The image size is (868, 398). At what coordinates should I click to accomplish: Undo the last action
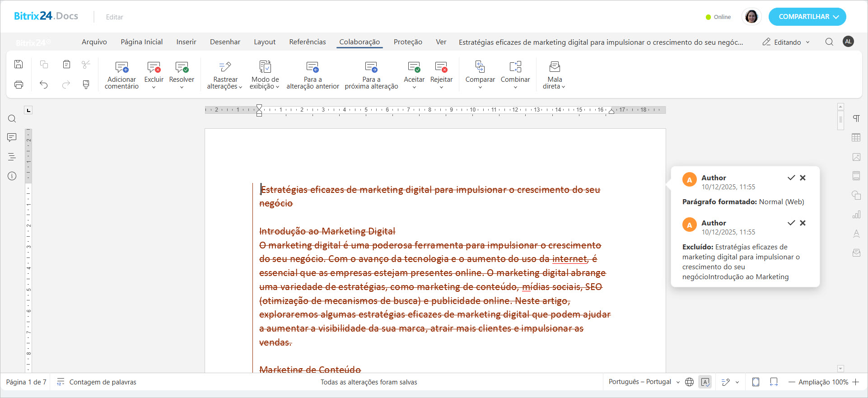44,84
